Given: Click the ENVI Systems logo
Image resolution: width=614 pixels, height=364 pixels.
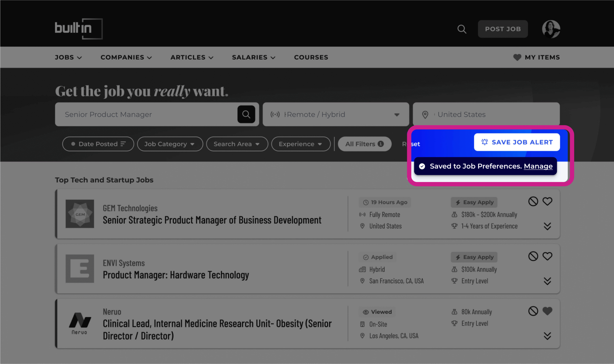Looking at the screenshot, I should pos(80,269).
